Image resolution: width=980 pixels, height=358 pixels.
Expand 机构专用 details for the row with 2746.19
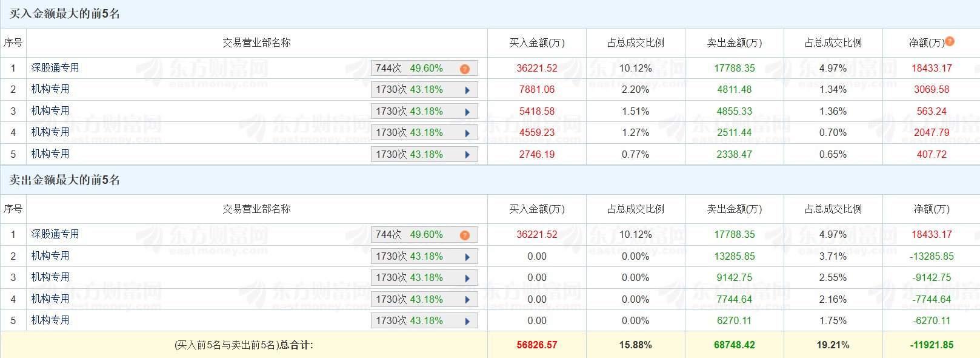click(467, 155)
